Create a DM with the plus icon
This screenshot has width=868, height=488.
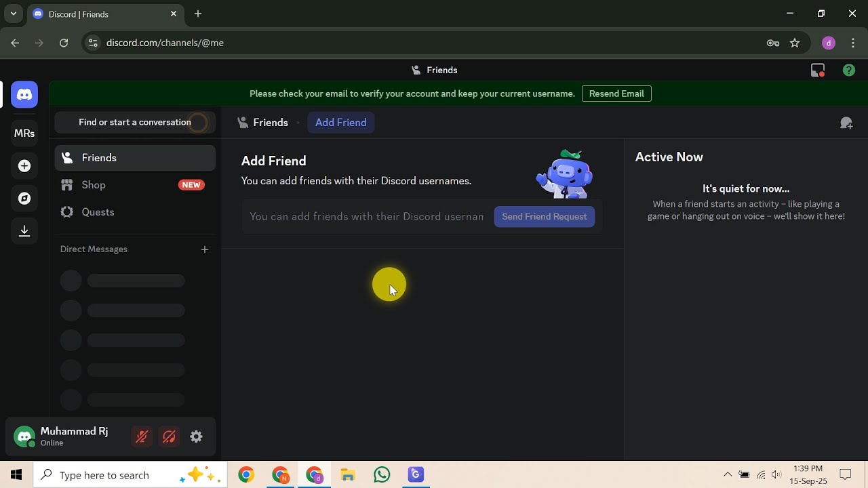click(x=205, y=249)
